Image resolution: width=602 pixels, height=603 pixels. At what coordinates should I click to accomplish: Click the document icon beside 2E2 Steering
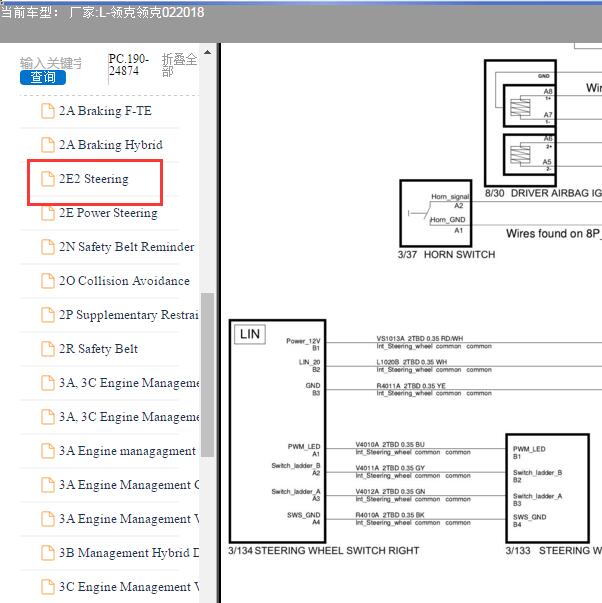point(48,179)
